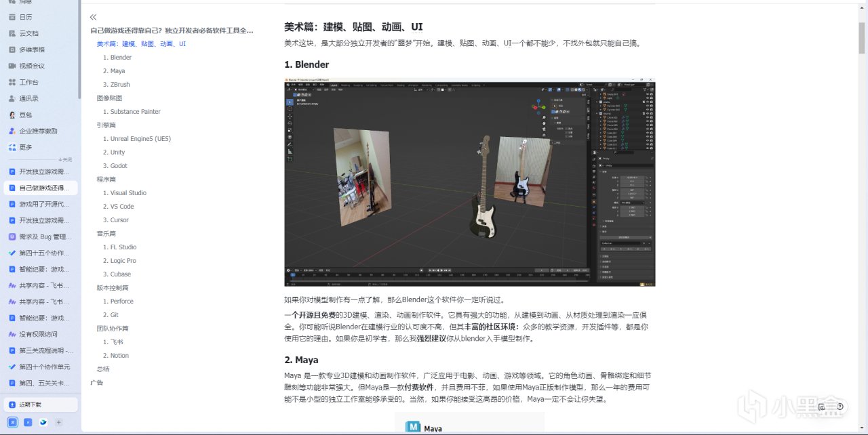The height and width of the screenshot is (435, 868).
Task: Jump to the 程序篇 section
Action: pos(106,180)
